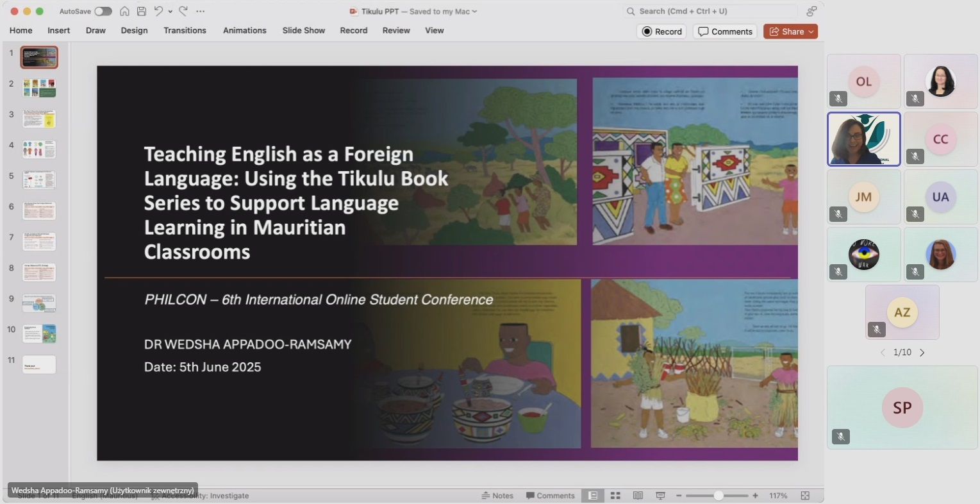The height and width of the screenshot is (504, 980).
Task: Switch to Normal view in the status bar
Action: (593, 496)
